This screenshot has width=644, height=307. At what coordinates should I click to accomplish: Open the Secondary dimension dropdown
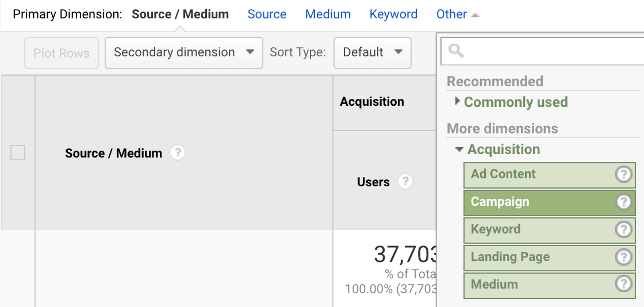point(183,52)
